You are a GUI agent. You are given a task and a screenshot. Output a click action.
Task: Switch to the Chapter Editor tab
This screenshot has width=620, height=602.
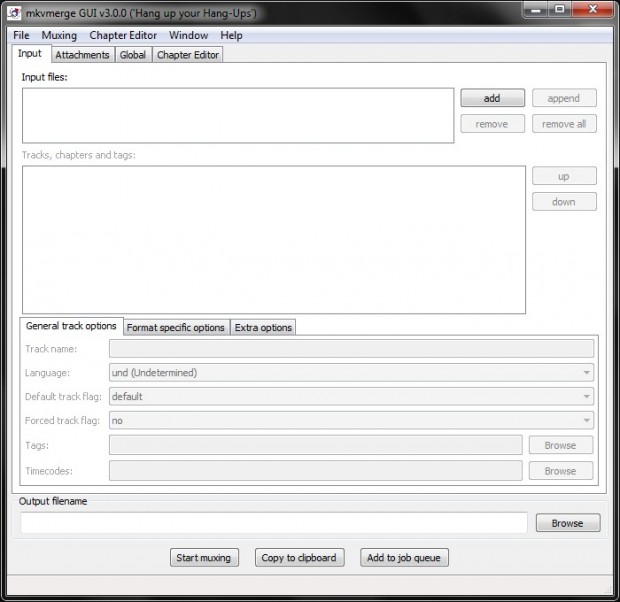188,55
